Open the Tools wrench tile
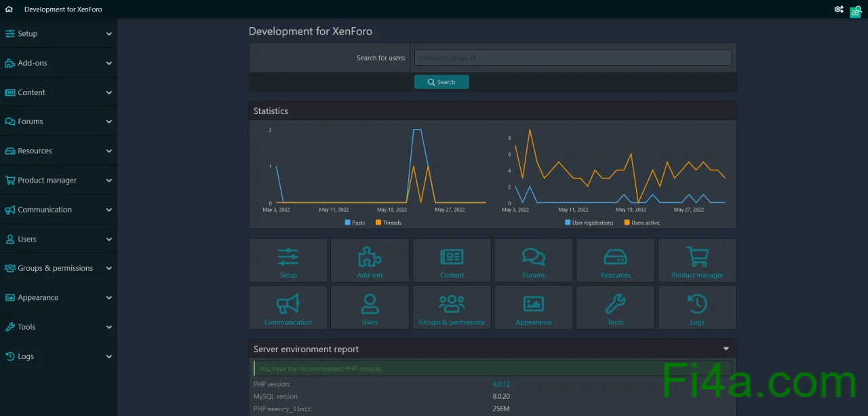Screen dimensions: 868x416 point(615,307)
